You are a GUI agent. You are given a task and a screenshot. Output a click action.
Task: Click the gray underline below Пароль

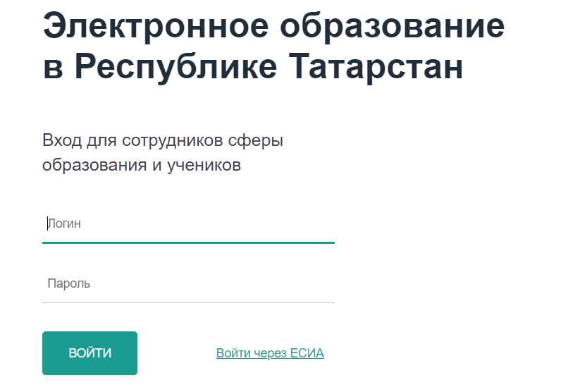coord(188,302)
